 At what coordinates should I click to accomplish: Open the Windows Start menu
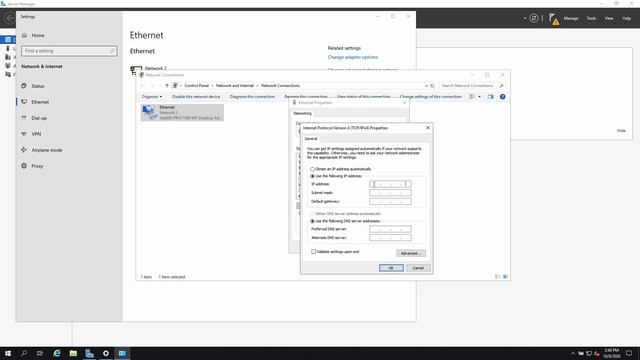8,353
